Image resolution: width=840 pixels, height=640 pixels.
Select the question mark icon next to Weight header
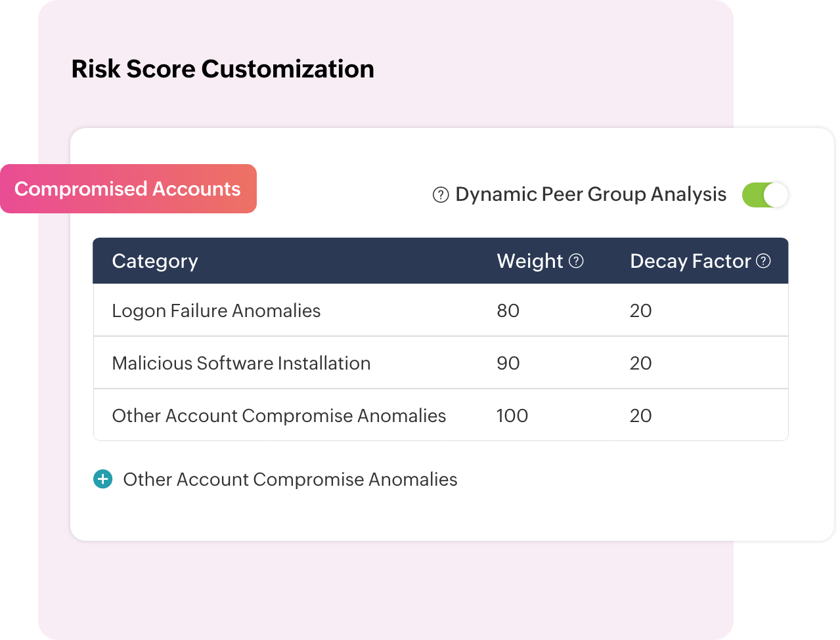coord(577,261)
